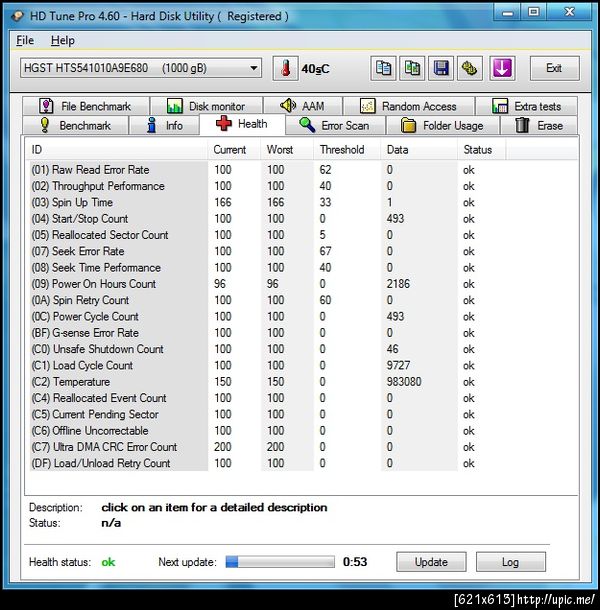
Task: Switch to the File Benchmark tab
Action: [x=86, y=106]
